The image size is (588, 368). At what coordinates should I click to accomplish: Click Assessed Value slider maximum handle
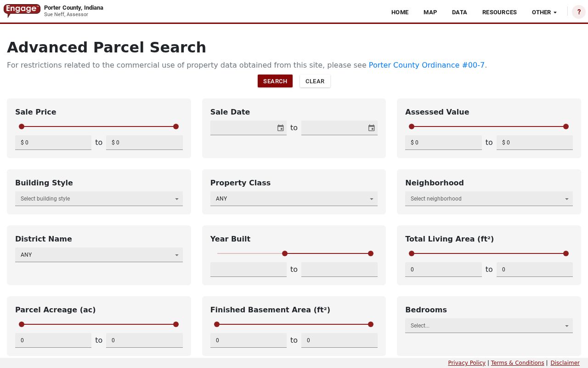coord(566,126)
